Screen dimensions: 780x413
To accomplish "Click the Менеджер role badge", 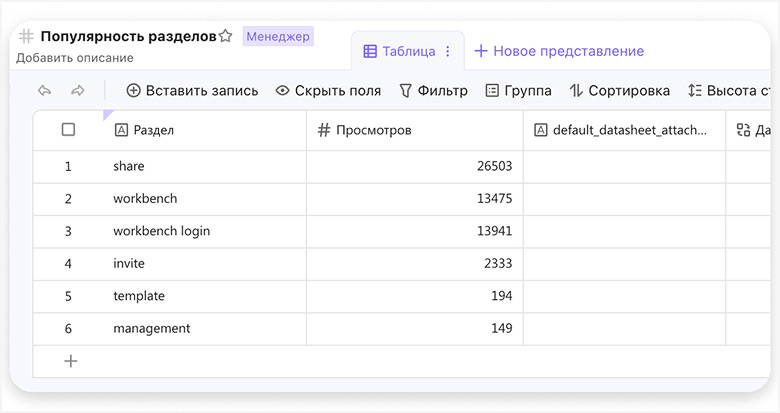I will coord(278,37).
